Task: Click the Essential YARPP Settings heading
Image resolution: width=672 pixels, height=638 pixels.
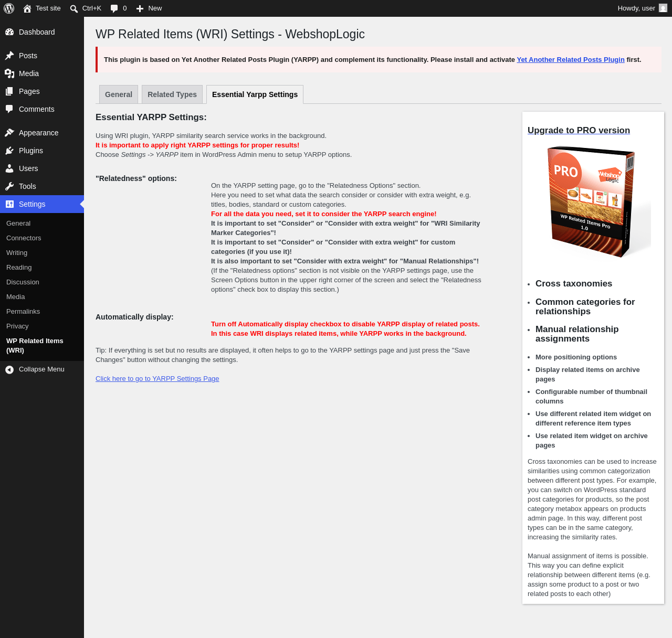Action: coord(151,118)
